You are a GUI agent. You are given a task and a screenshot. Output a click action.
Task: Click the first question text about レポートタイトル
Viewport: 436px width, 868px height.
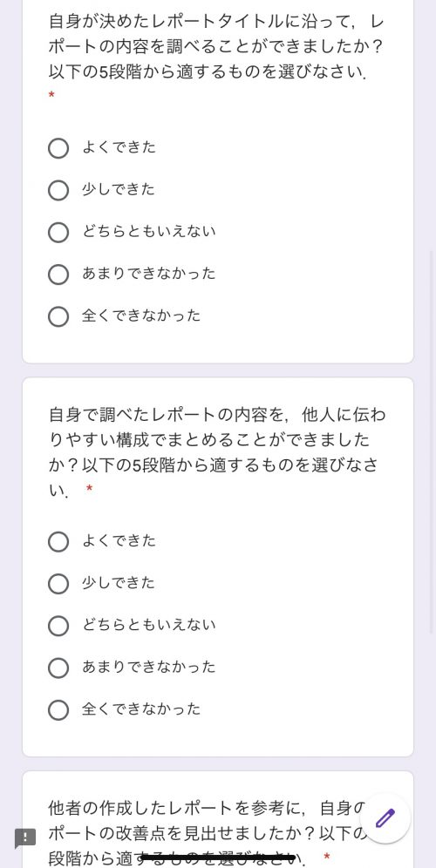click(x=216, y=47)
